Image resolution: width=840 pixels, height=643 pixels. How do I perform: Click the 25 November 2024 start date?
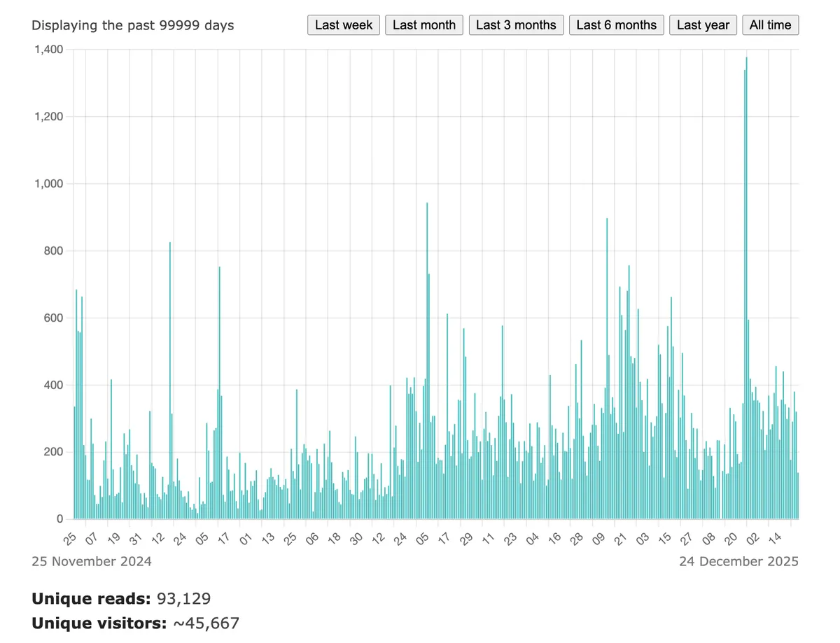tap(91, 561)
